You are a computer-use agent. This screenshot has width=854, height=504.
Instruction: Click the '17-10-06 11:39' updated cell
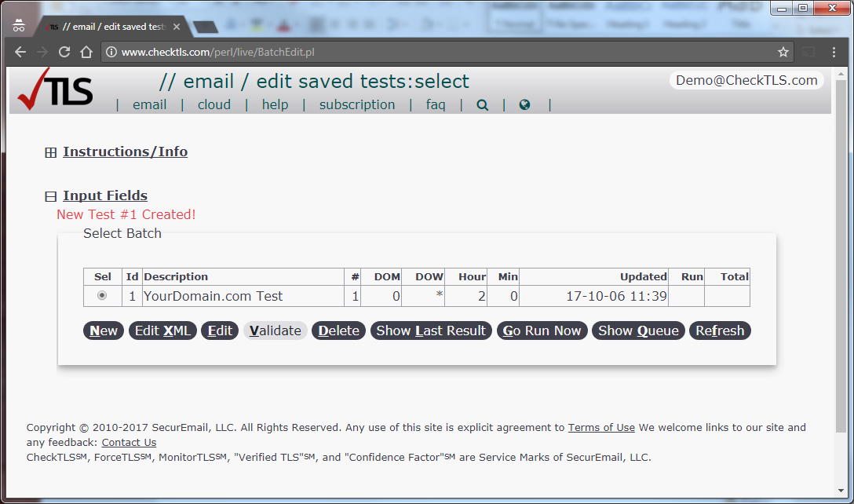[593, 296]
